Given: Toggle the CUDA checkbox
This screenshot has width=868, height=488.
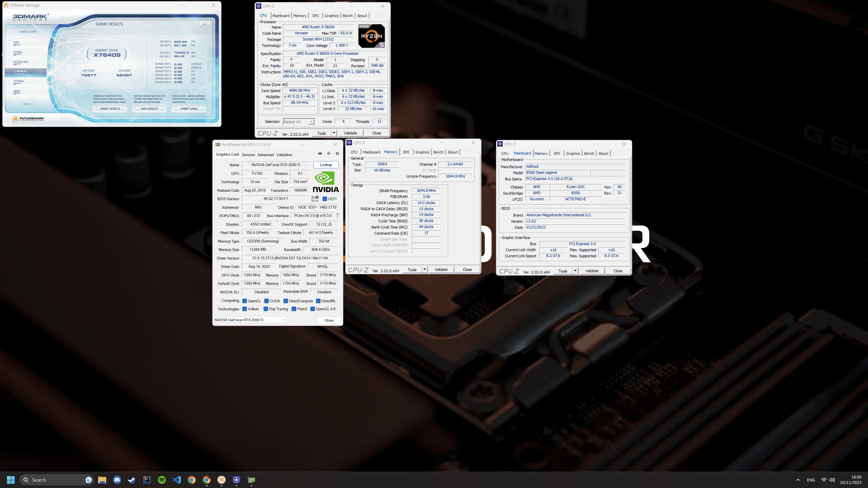Looking at the screenshot, I should point(267,301).
